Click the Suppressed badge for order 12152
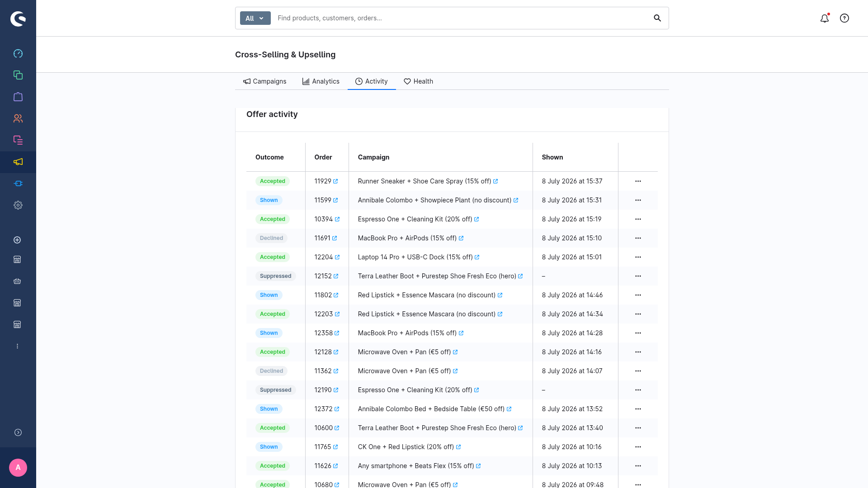 276,276
